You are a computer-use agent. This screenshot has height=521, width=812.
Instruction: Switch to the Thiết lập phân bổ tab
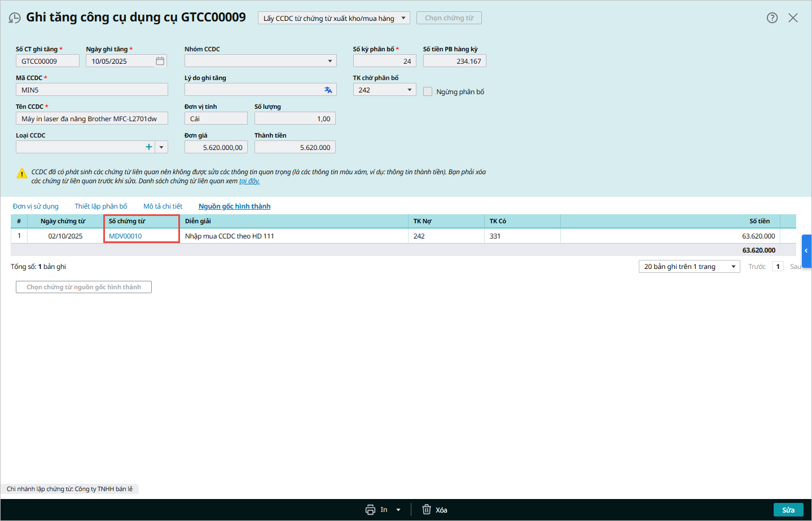pyautogui.click(x=101, y=206)
